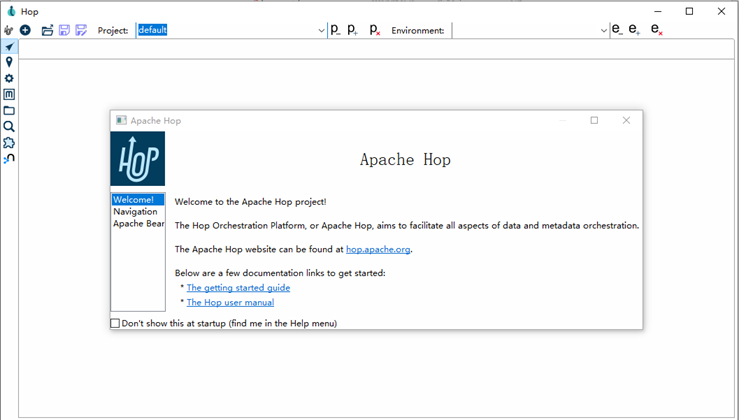
Task: Maximize the main Hop window
Action: click(689, 11)
